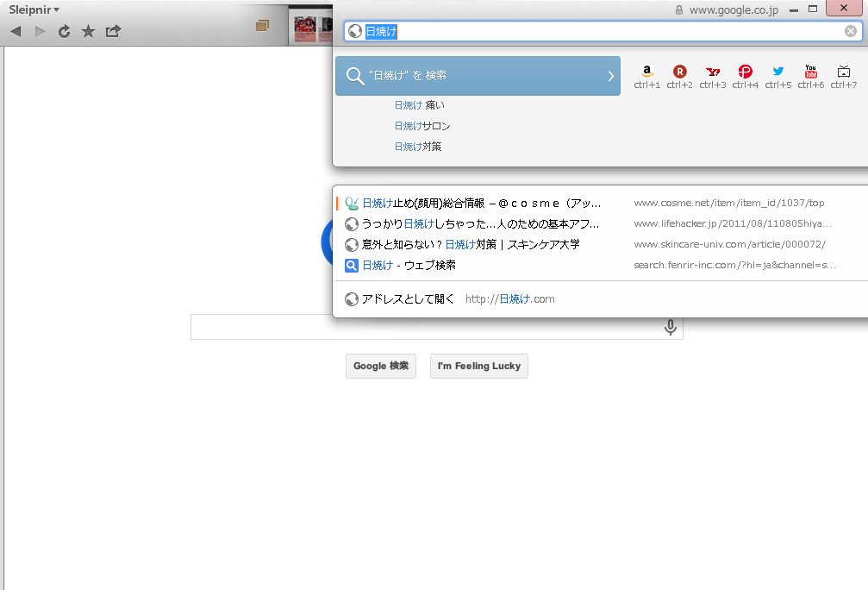Click the Google search input field
Image resolution: width=868 pixels, height=590 pixels.
tap(437, 327)
